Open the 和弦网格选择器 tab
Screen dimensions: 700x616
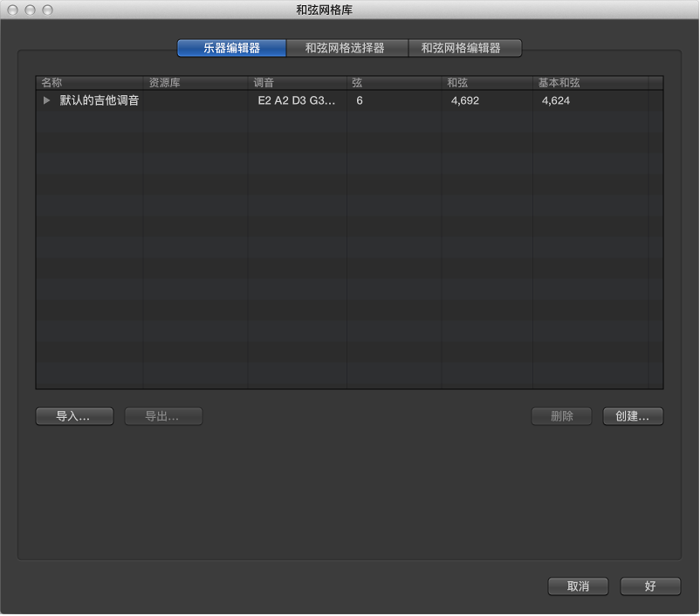(347, 48)
